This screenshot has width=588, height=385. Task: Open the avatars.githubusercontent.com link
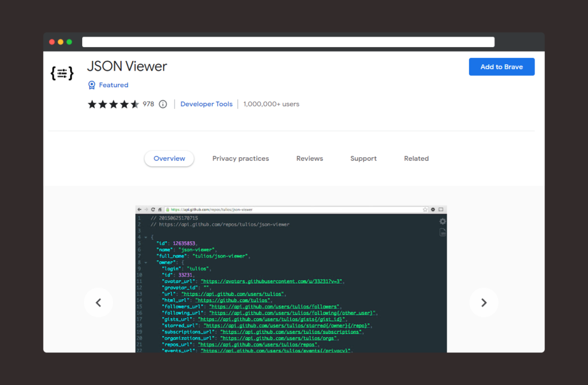(272, 281)
